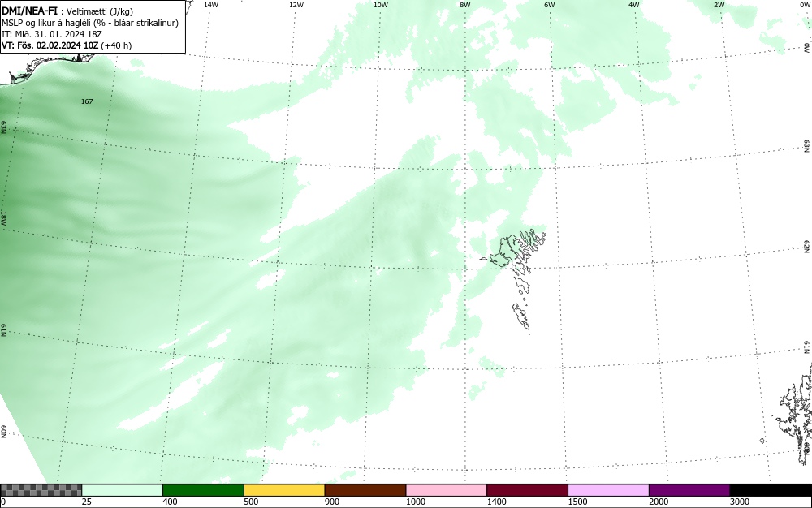
Task: Click the 2W longitude label
Action: coord(719,5)
